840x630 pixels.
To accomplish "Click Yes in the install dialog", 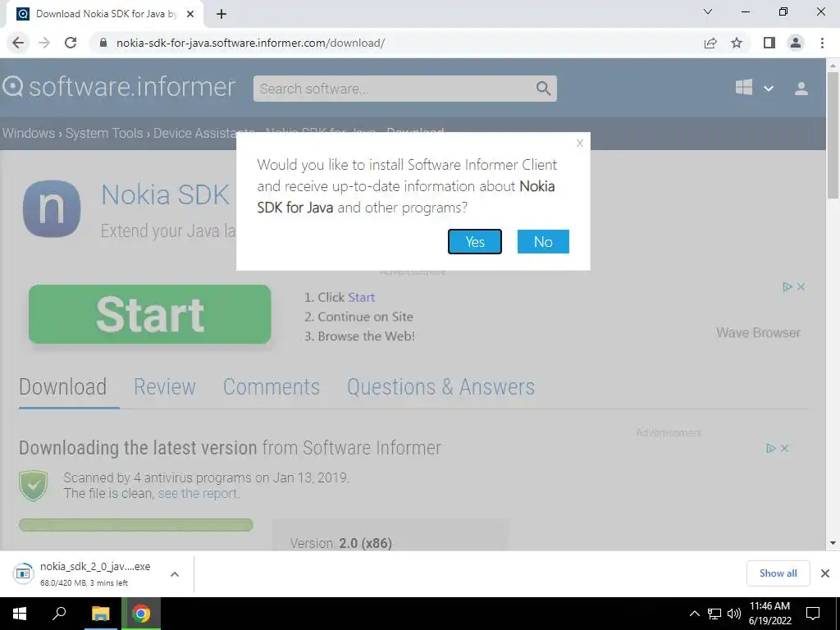I will pos(475,242).
